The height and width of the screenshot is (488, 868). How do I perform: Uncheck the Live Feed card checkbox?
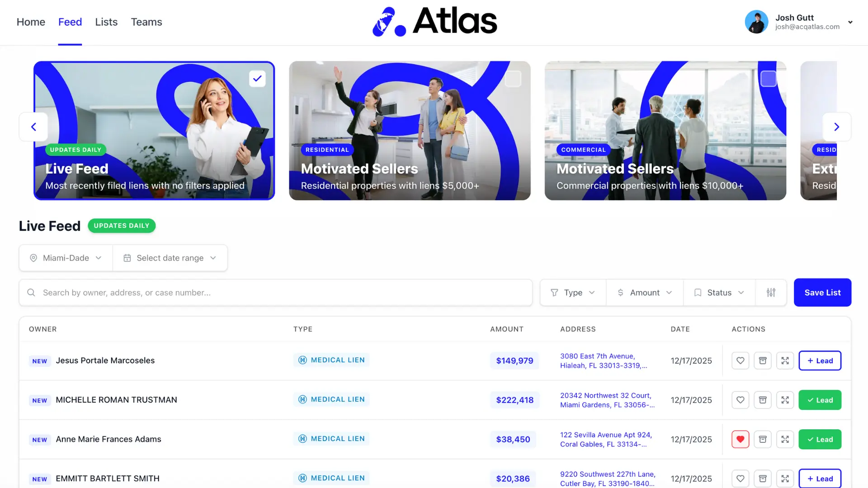tap(257, 79)
